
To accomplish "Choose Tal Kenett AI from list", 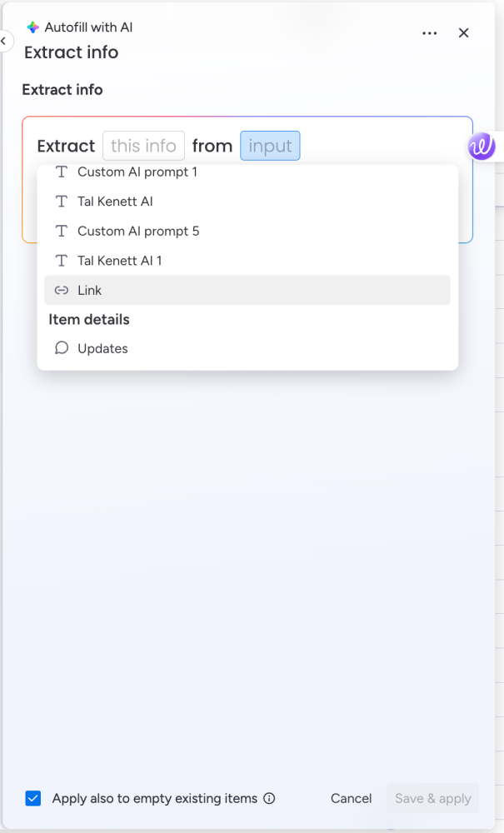I will (x=115, y=202).
